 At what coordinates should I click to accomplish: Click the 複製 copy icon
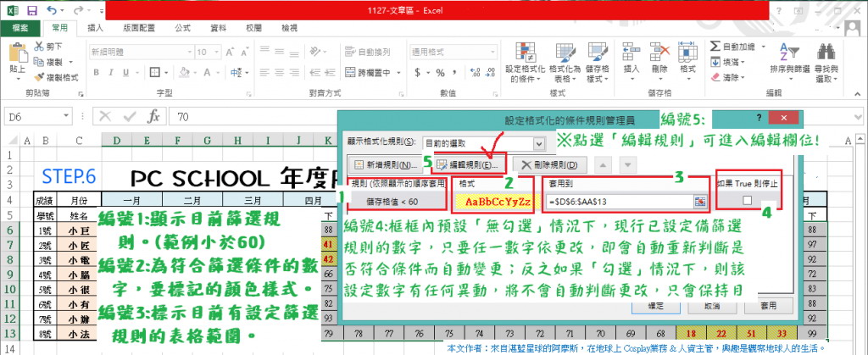tap(39, 62)
